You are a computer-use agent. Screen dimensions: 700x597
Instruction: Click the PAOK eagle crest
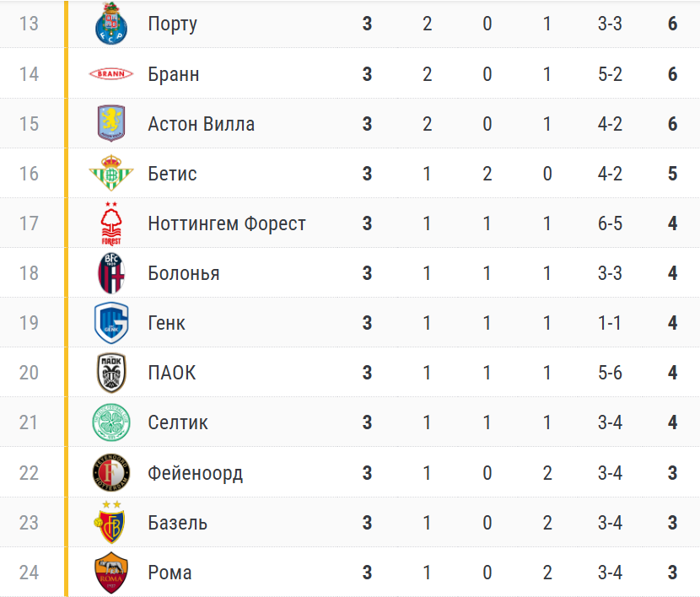111,373
